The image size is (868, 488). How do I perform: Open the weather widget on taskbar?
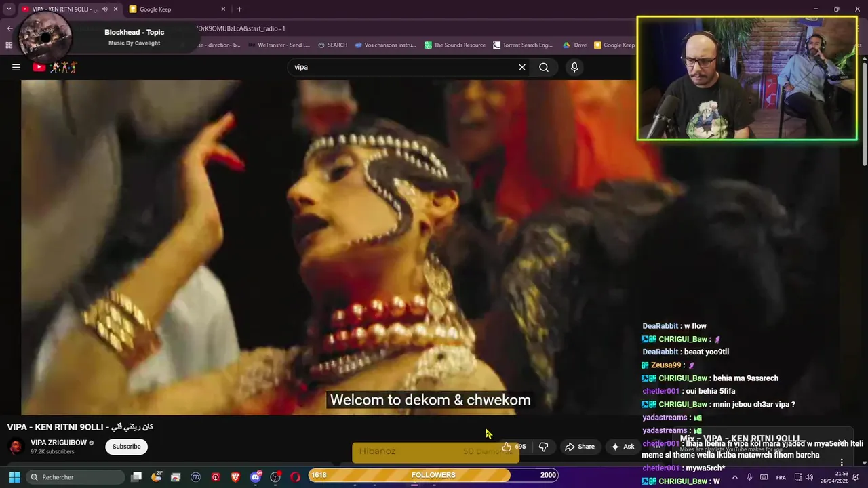click(157, 477)
